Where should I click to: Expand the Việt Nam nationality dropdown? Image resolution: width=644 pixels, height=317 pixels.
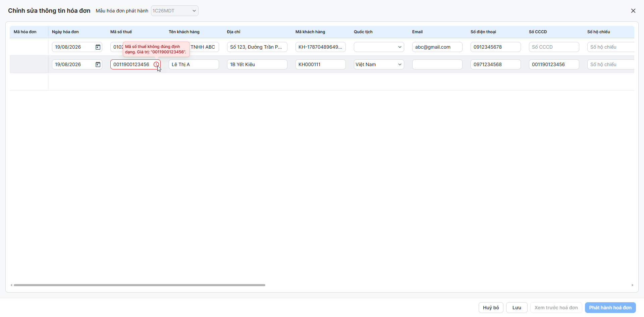pyautogui.click(x=379, y=64)
